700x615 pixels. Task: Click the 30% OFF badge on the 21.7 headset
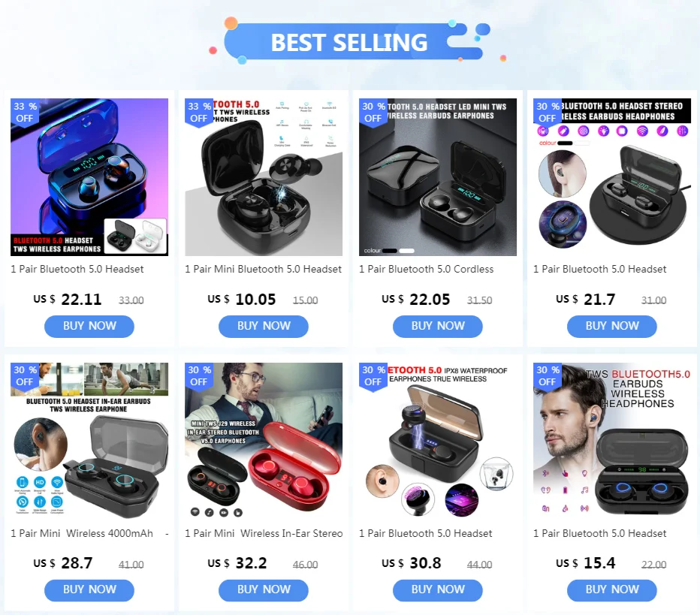[548, 113]
